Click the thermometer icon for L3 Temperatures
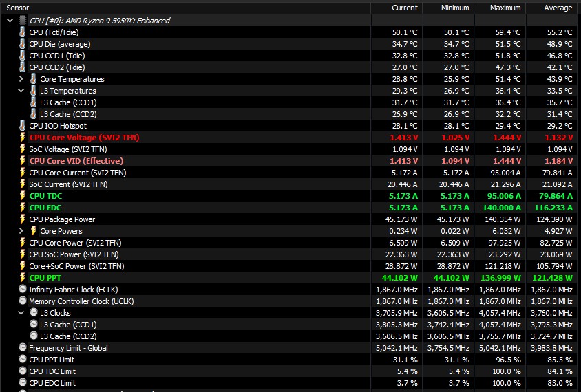This screenshot has height=392, width=581. pos(33,91)
